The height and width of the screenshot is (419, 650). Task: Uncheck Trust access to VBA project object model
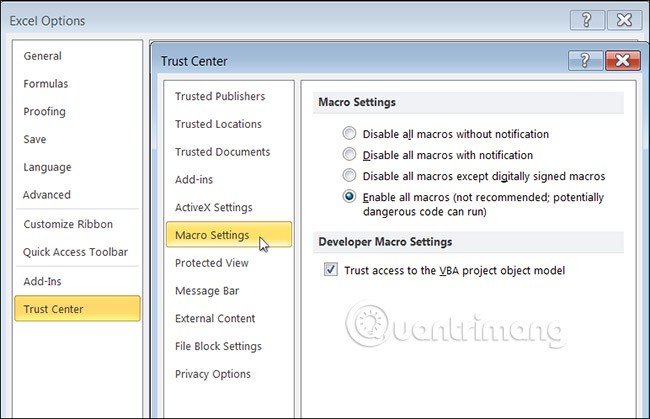tap(331, 270)
